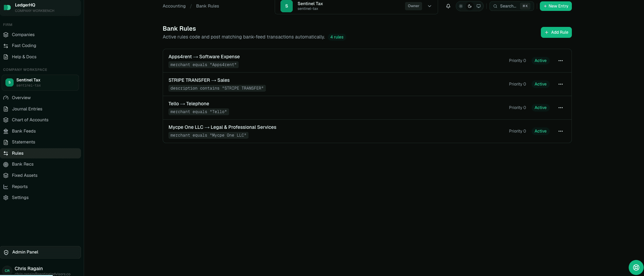This screenshot has height=276, width=644.
Task: Click the Settings gear icon
Action: pos(6,198)
